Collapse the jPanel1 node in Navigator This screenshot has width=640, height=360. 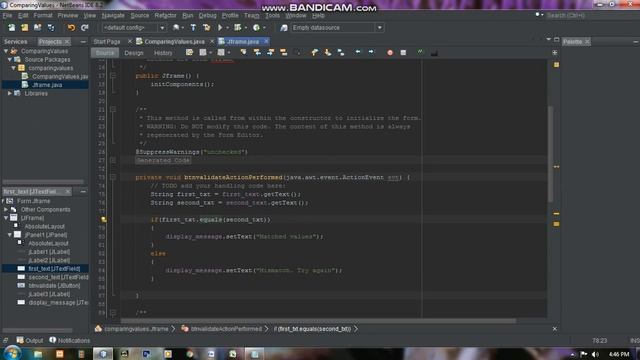tap(9, 235)
